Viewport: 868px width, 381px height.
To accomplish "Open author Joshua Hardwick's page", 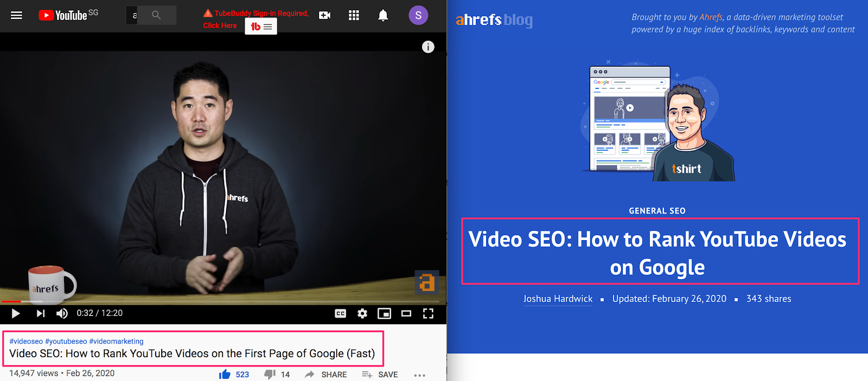I will [558, 299].
